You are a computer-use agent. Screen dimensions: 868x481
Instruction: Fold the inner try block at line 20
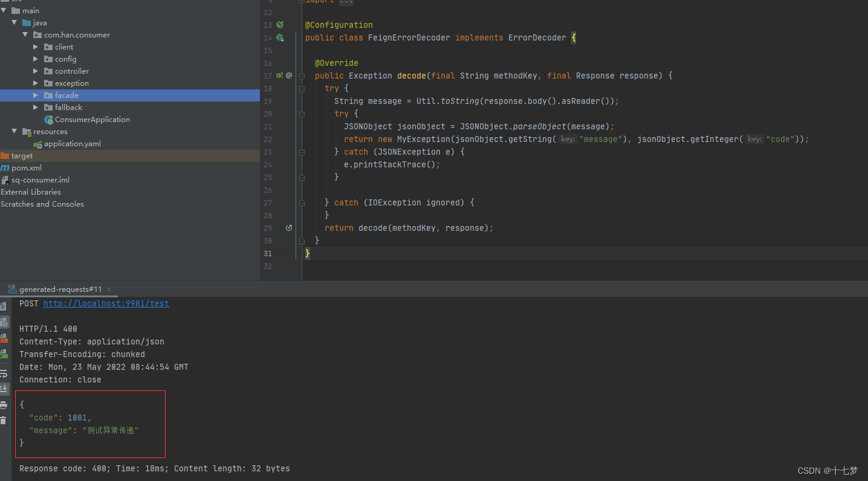coord(302,114)
